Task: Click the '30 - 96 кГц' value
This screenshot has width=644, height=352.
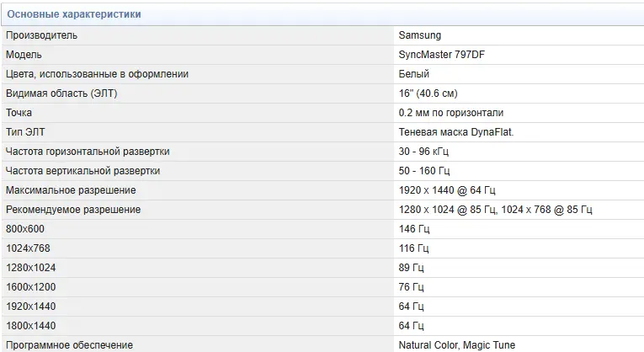Action: click(x=423, y=152)
